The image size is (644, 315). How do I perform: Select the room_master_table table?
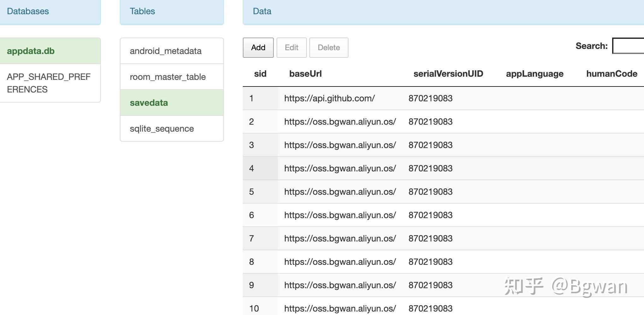pos(167,77)
